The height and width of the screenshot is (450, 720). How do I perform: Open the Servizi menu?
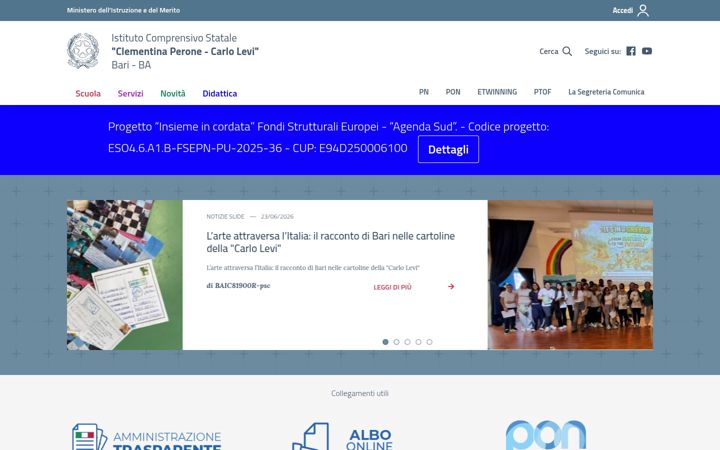click(130, 93)
